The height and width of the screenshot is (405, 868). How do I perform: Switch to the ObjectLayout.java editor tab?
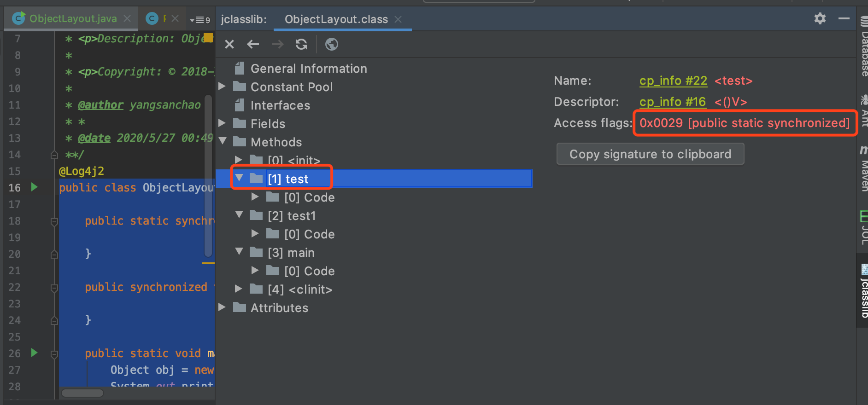pos(73,19)
